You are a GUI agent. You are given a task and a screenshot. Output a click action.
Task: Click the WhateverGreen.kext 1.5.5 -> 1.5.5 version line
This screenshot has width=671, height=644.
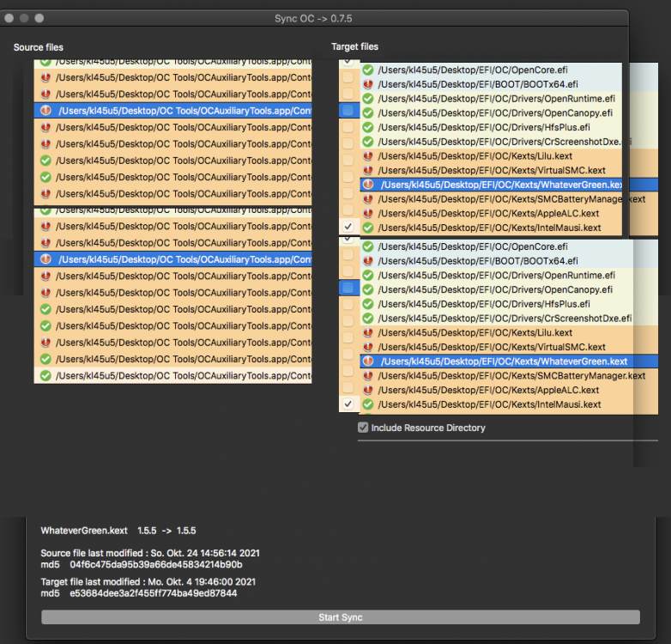[118, 531]
